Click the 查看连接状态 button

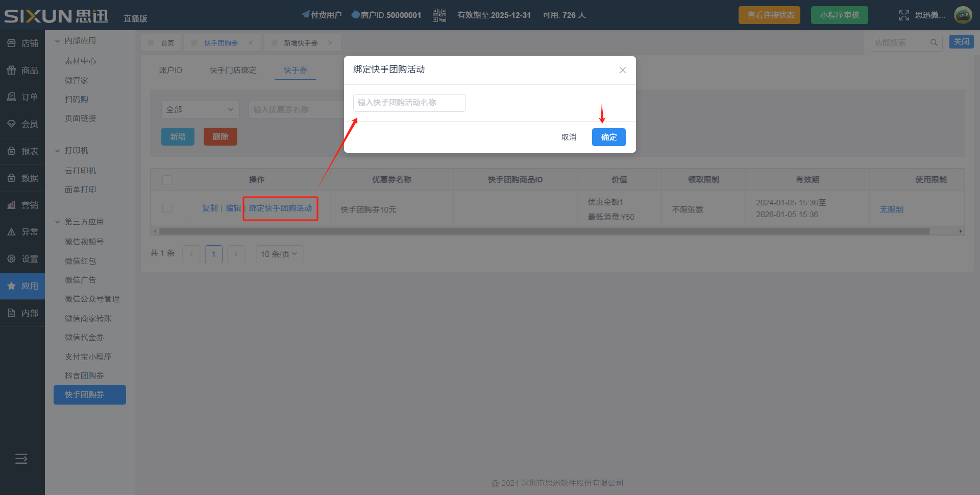(x=769, y=15)
